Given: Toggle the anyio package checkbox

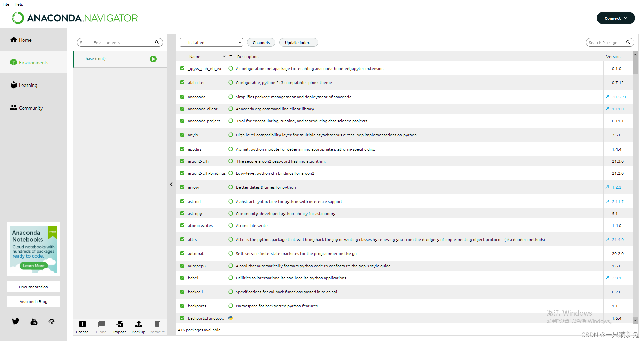Looking at the screenshot, I should point(182,135).
